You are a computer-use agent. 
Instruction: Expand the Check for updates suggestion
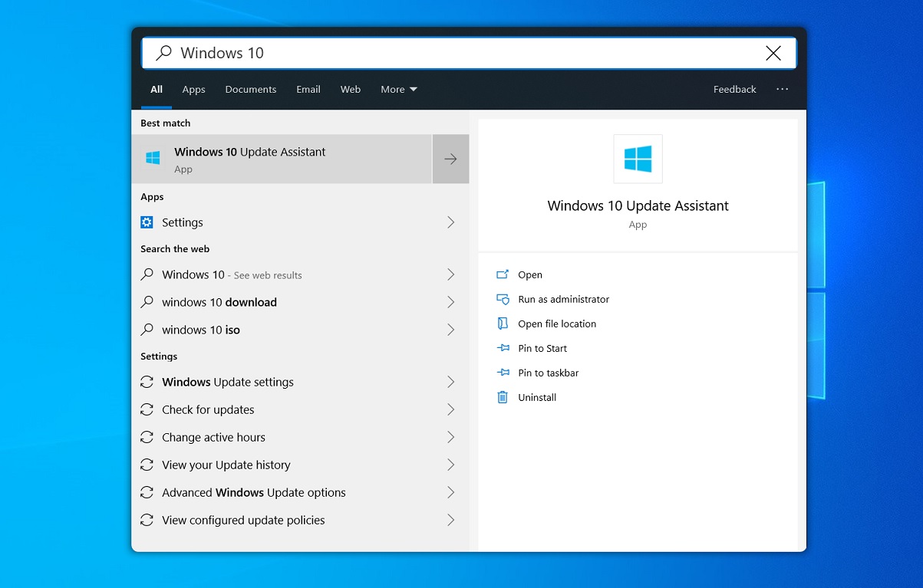[x=450, y=409]
